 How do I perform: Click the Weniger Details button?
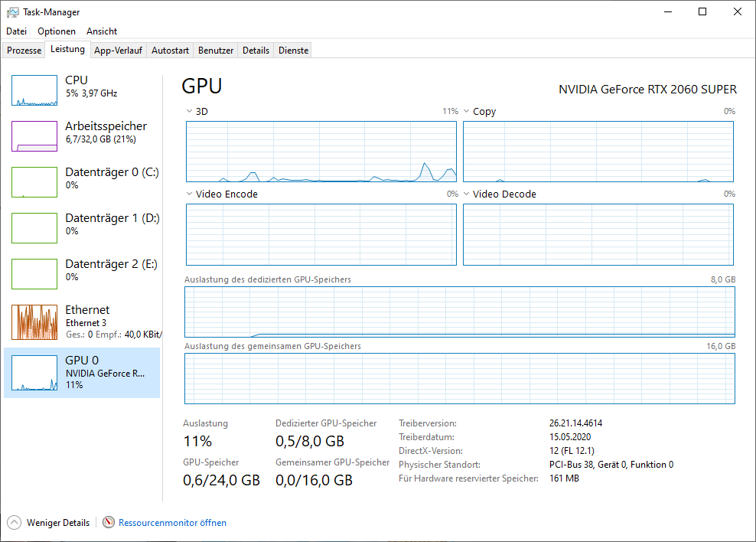(x=58, y=523)
